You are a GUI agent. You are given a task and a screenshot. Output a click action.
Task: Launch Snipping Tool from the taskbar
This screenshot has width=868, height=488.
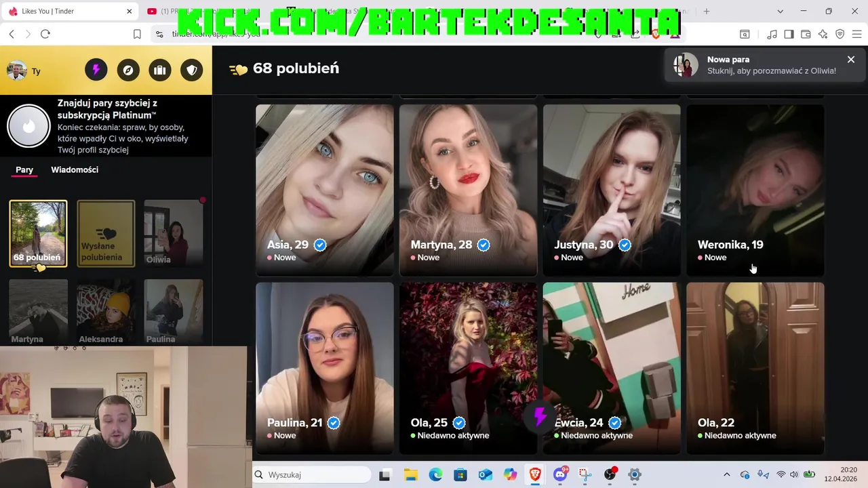585,474
